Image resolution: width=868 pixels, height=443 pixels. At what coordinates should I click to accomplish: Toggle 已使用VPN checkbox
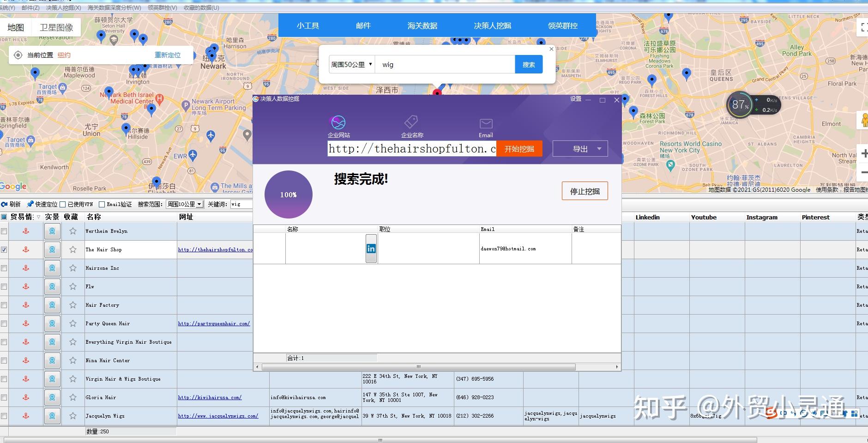[63, 204]
